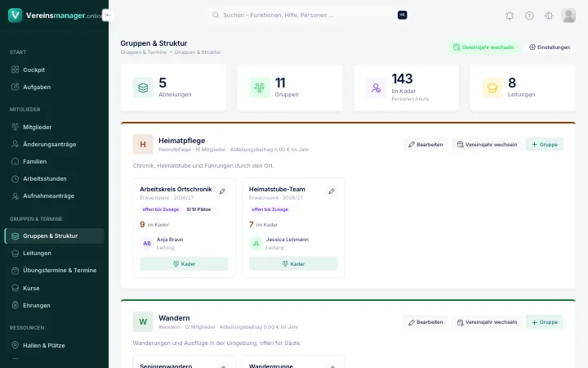
Task: Click the Wandern W avatar tile
Action: tap(143, 322)
